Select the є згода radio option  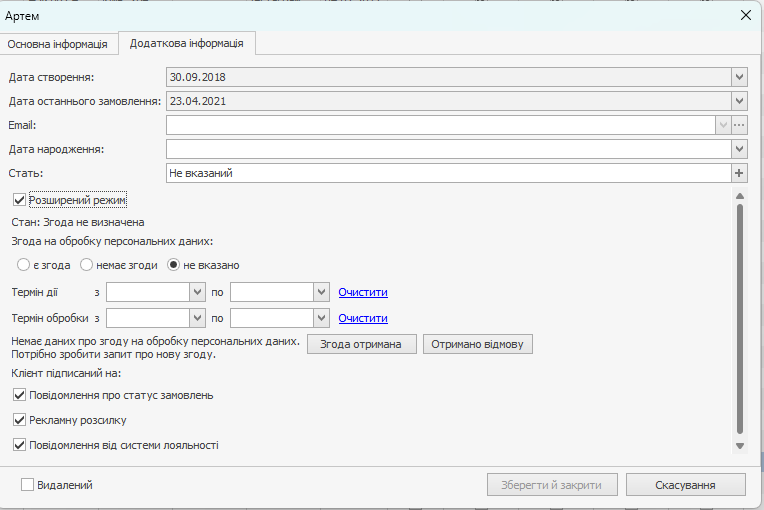pos(24,265)
